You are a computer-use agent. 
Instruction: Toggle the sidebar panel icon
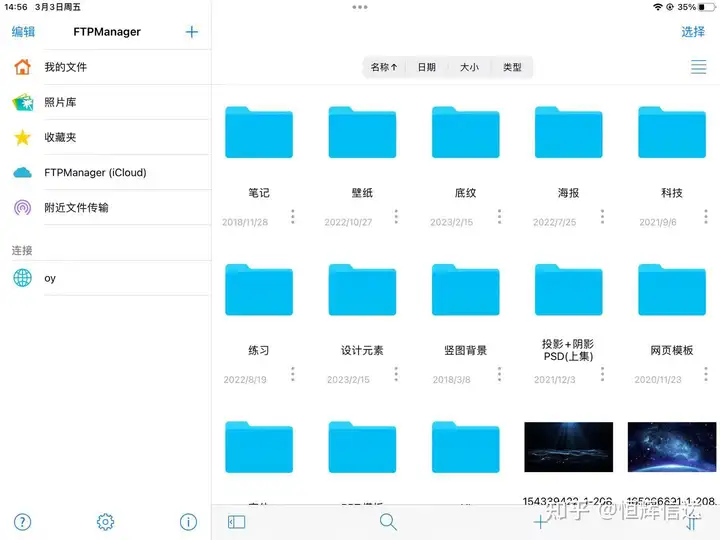coord(236,522)
